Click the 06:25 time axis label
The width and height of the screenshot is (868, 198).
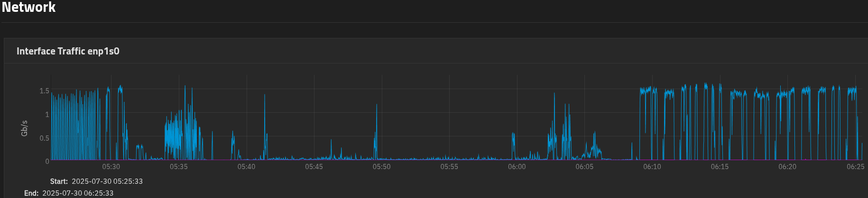(855, 167)
